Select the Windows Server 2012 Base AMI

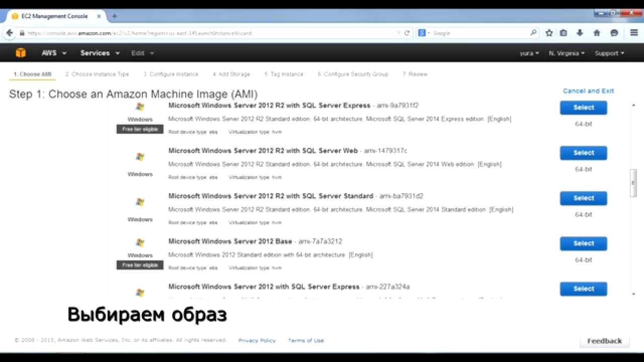(x=584, y=243)
